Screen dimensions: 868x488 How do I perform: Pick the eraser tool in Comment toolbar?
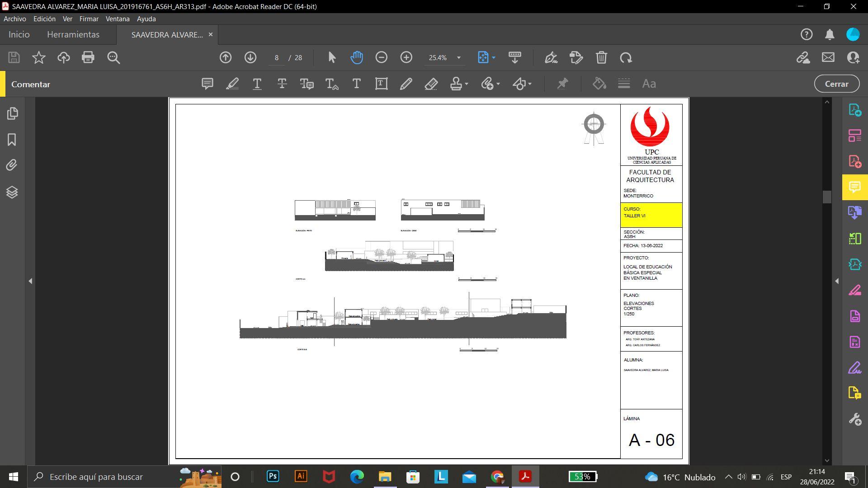pyautogui.click(x=431, y=84)
